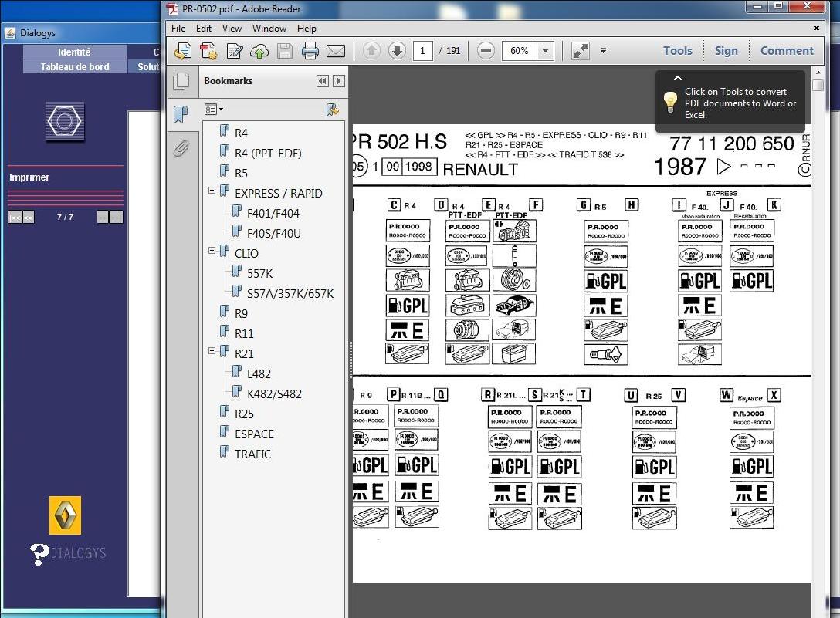Open the View menu
Screen dimensions: 840x618
point(232,29)
